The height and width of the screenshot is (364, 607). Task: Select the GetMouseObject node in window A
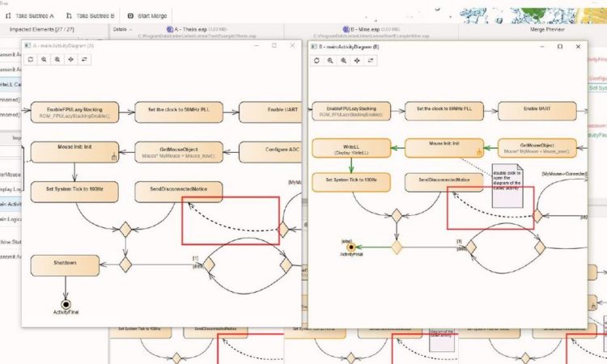[179, 152]
